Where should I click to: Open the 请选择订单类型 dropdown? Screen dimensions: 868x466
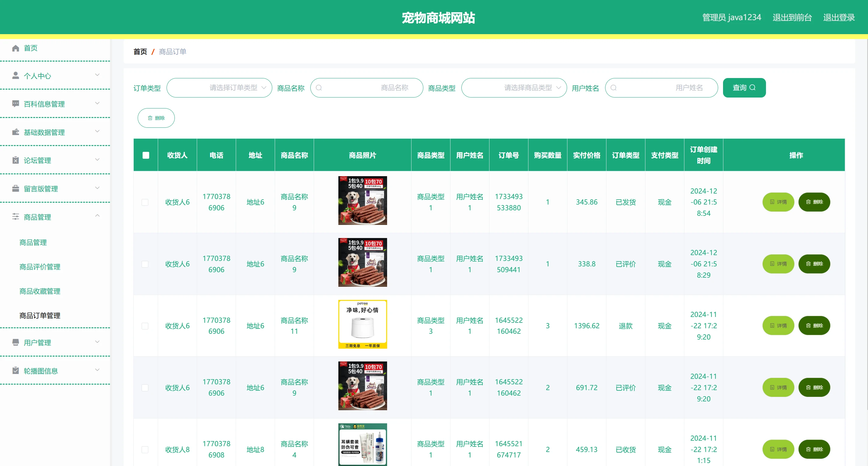219,88
